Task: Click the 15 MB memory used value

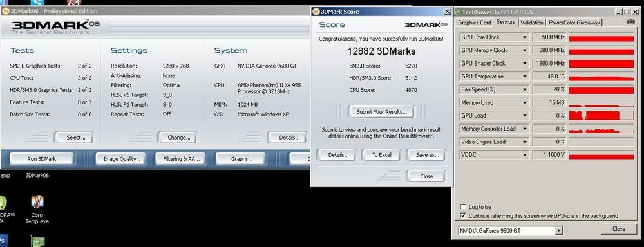Action: click(x=549, y=102)
